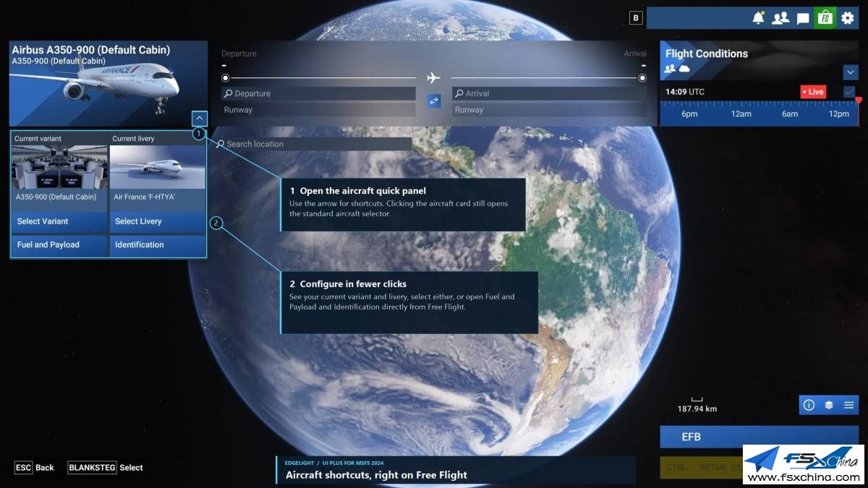Open the friends and groups icon in top bar
The height and width of the screenshot is (488, 868).
point(780,18)
